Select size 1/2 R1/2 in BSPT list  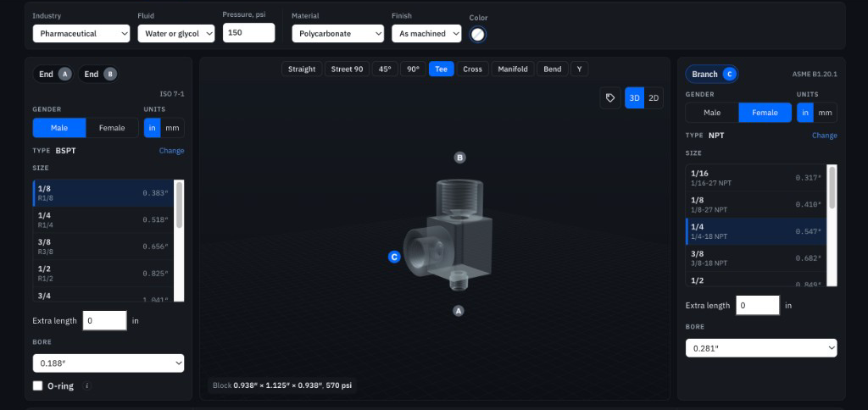pyautogui.click(x=103, y=274)
